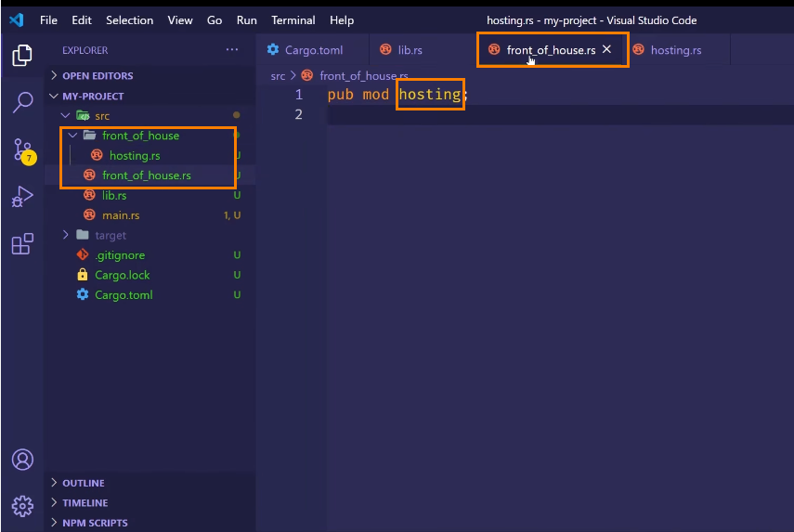Image resolution: width=794 pixels, height=532 pixels.
Task: Switch to the hosting.rs editor tab
Action: (675, 50)
